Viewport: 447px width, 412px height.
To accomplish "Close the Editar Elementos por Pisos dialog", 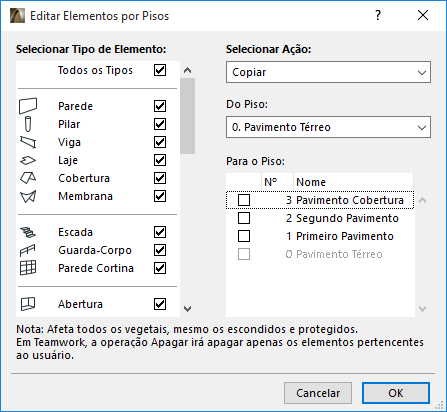I will 423,15.
